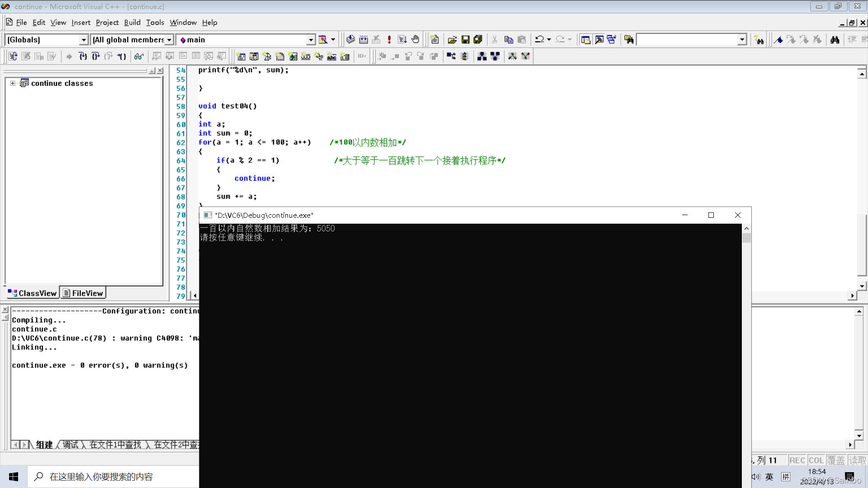868x488 pixels.
Task: Click the console window vertical scrollbar thumb
Action: coord(746,238)
